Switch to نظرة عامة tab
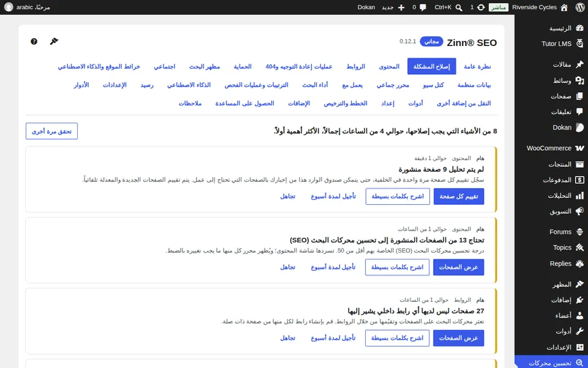This screenshot has width=588, height=368. pos(477,66)
